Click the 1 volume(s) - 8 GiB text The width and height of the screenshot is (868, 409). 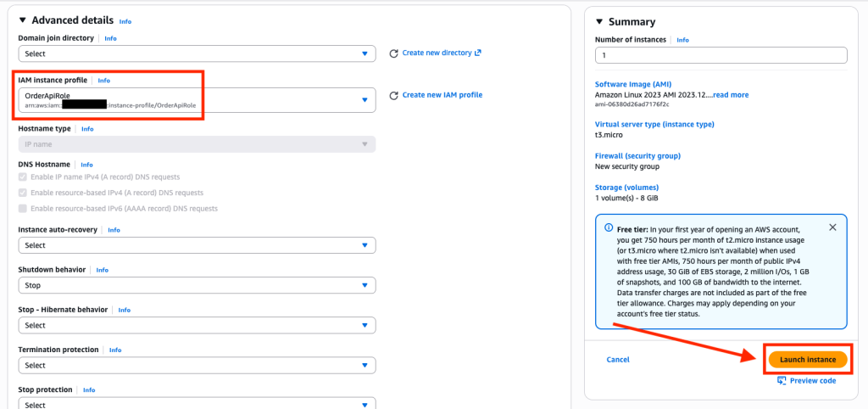tap(626, 198)
